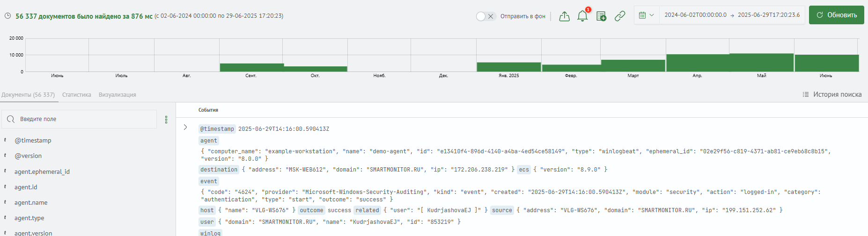Click the winlog tag in the event
868x236 pixels.
210,233
